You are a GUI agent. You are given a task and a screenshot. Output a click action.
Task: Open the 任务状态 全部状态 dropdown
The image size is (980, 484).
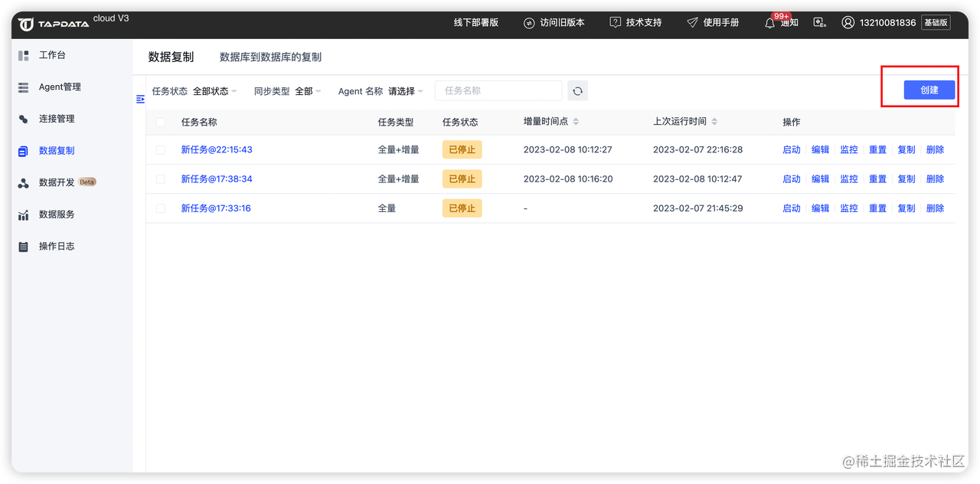pos(214,91)
